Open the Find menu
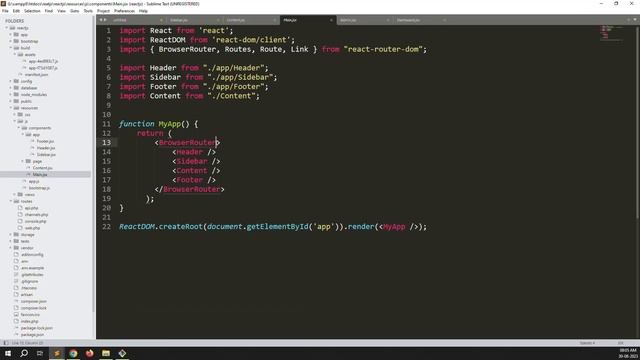 (x=49, y=11)
